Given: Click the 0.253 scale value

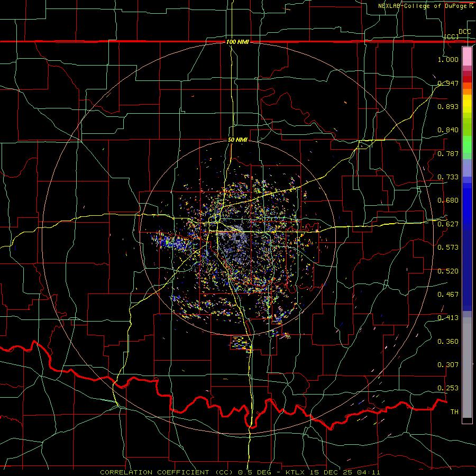Looking at the screenshot, I should pos(448,388).
